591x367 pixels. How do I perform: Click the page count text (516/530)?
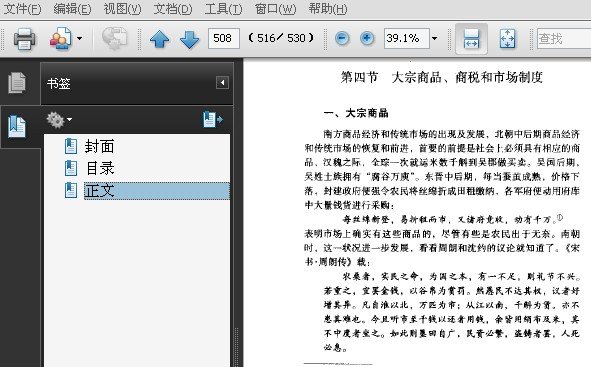coord(281,38)
